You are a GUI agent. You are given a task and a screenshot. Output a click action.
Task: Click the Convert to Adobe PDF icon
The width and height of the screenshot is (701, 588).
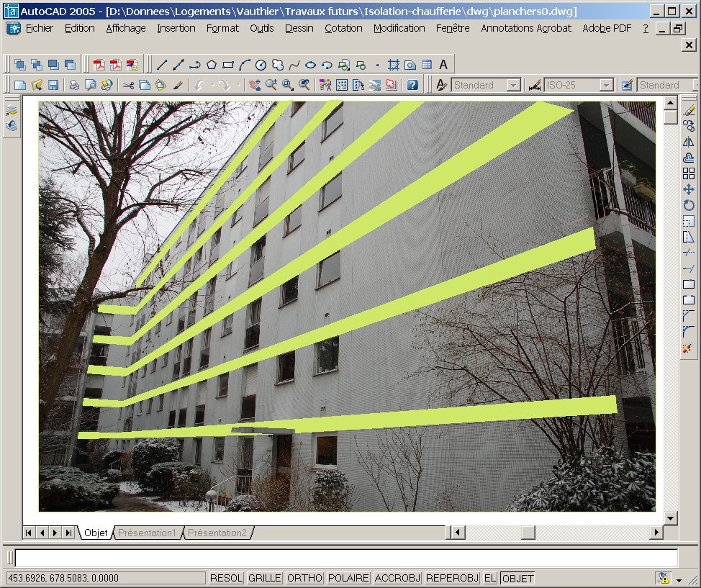(99, 65)
